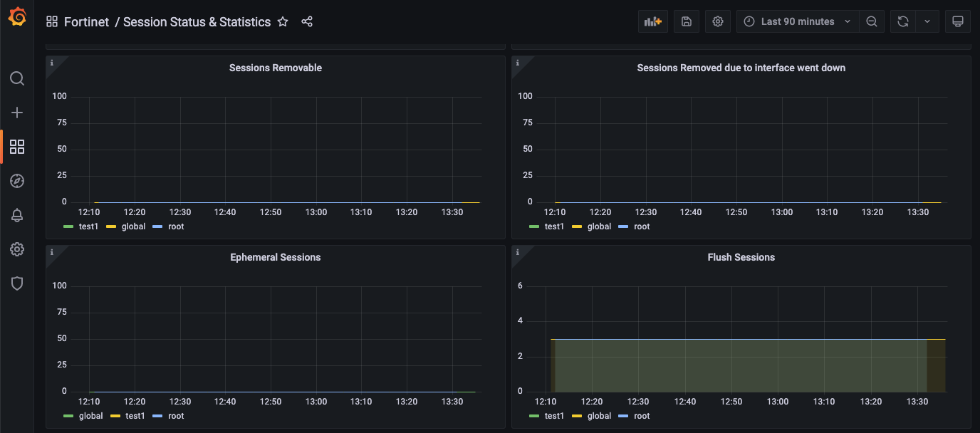Viewport: 980px width, 433px height.
Task: Open the Explore compass icon
Action: pyautogui.click(x=17, y=181)
